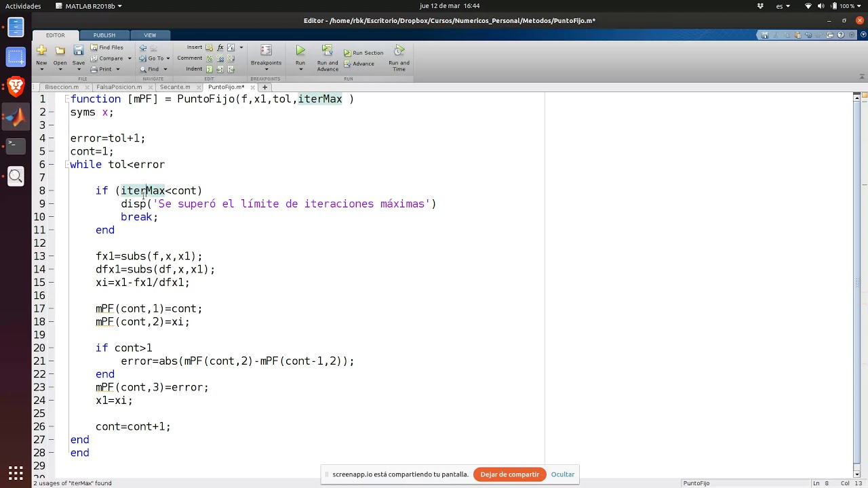The height and width of the screenshot is (488, 868).
Task: Expand the Compare dropdown arrow
Action: (x=129, y=58)
